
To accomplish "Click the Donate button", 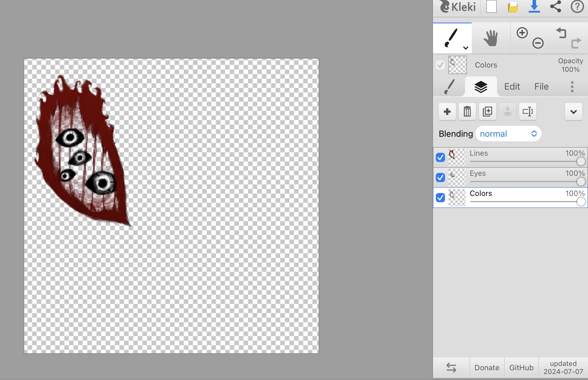I will (x=486, y=368).
